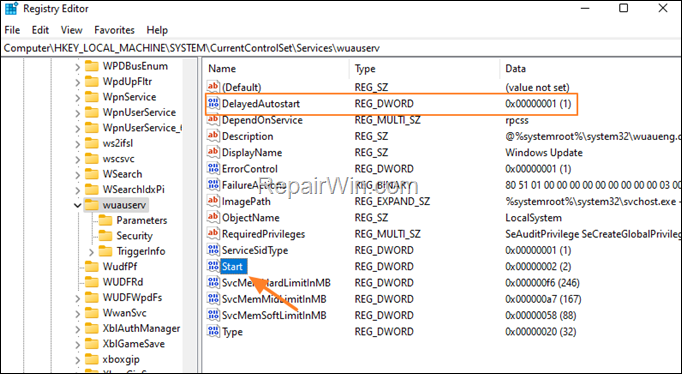Click the XblAuthManager folder icon
This screenshot has width=682, height=374.
pos(91,328)
